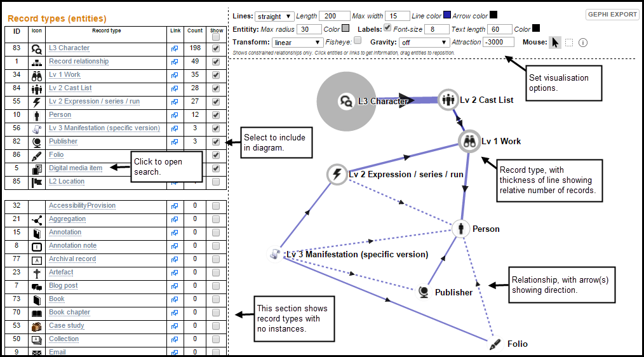Viewport: 644px width, 357px height.
Task: Open the Annotation note link
Action: (x=72, y=246)
